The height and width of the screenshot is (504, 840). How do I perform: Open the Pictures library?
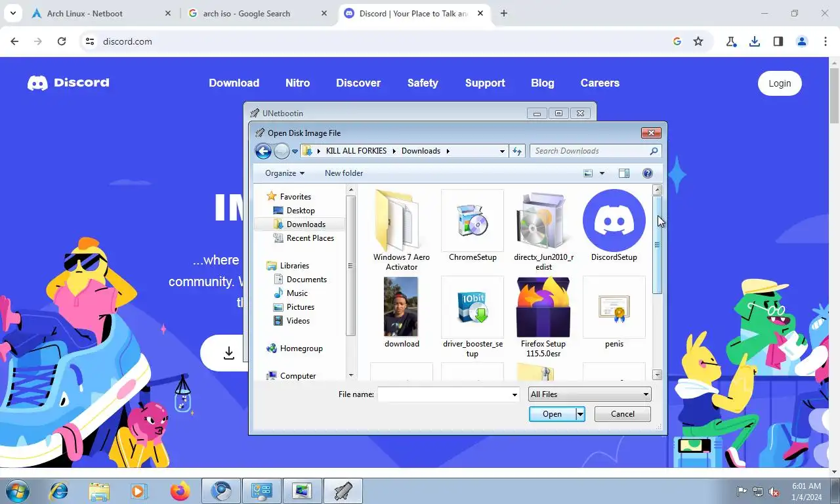pyautogui.click(x=301, y=307)
